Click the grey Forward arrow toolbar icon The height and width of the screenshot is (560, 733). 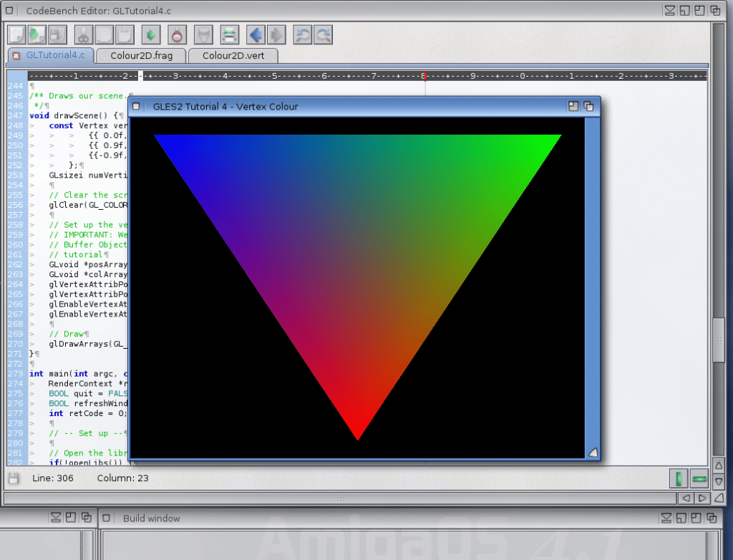tap(276, 35)
